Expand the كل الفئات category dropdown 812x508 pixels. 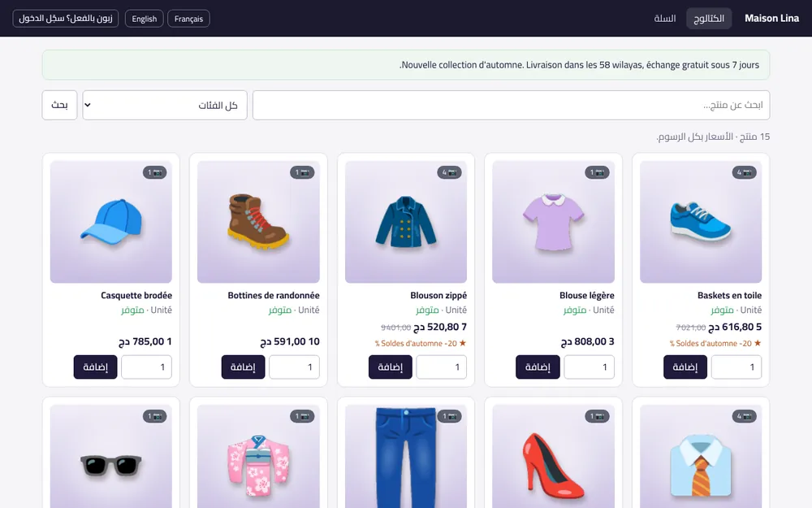tap(165, 105)
